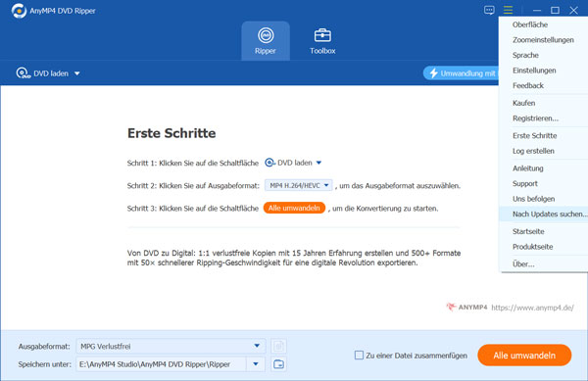Open the Ripper tab

click(266, 41)
